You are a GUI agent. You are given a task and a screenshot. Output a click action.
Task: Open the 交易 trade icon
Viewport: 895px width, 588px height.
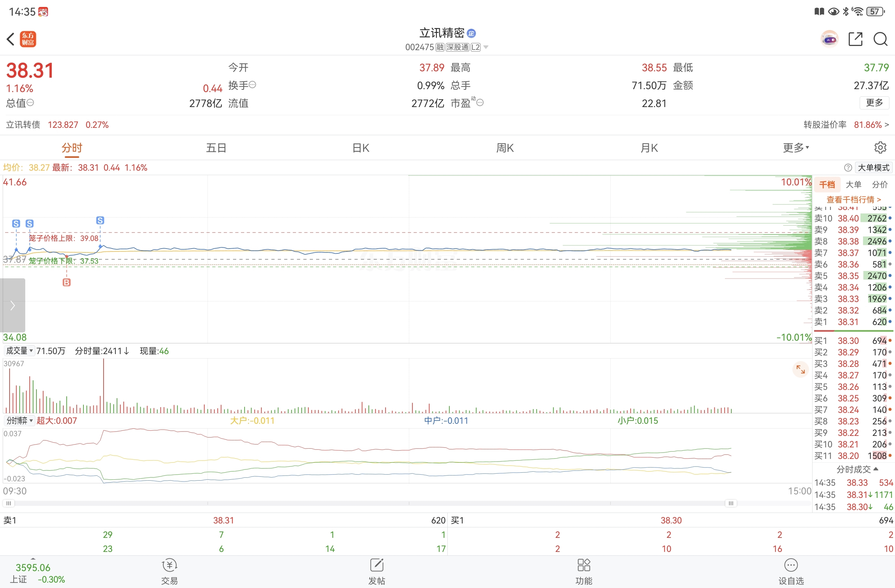pos(170,572)
